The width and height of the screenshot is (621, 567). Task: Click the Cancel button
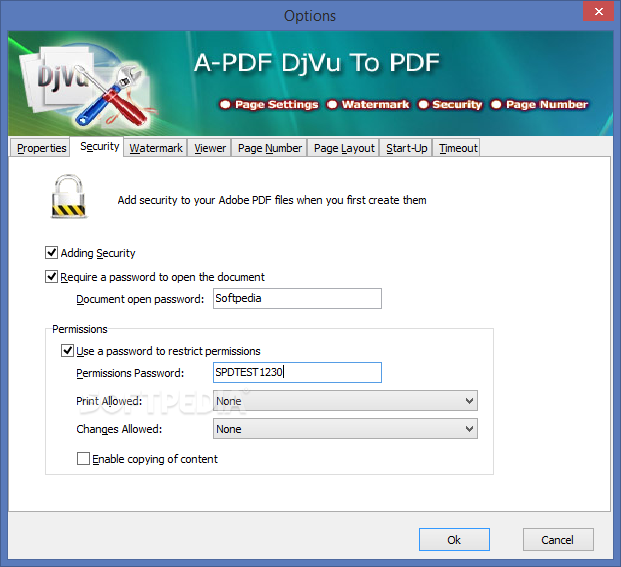[x=558, y=540]
